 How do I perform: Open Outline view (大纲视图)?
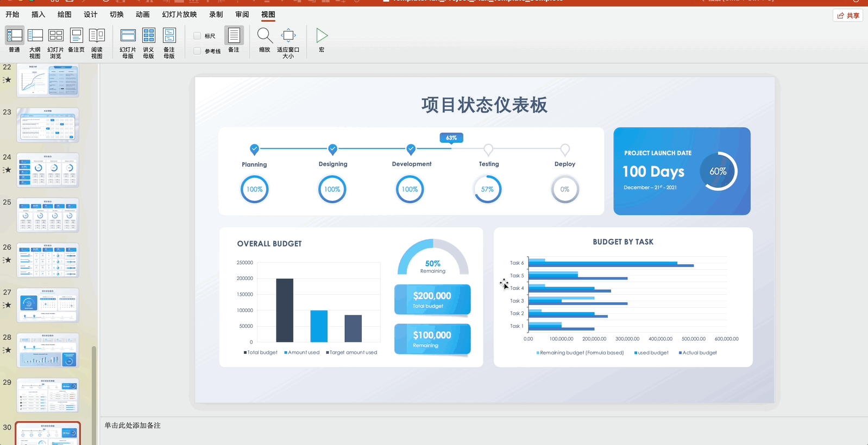pyautogui.click(x=35, y=43)
